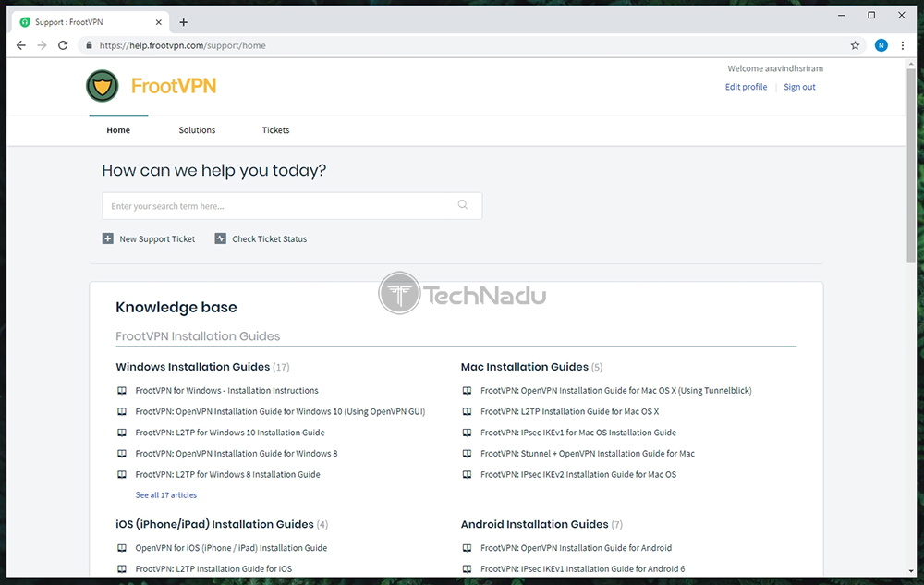The height and width of the screenshot is (585, 924).
Task: Open the Solutions tab
Action: click(197, 130)
